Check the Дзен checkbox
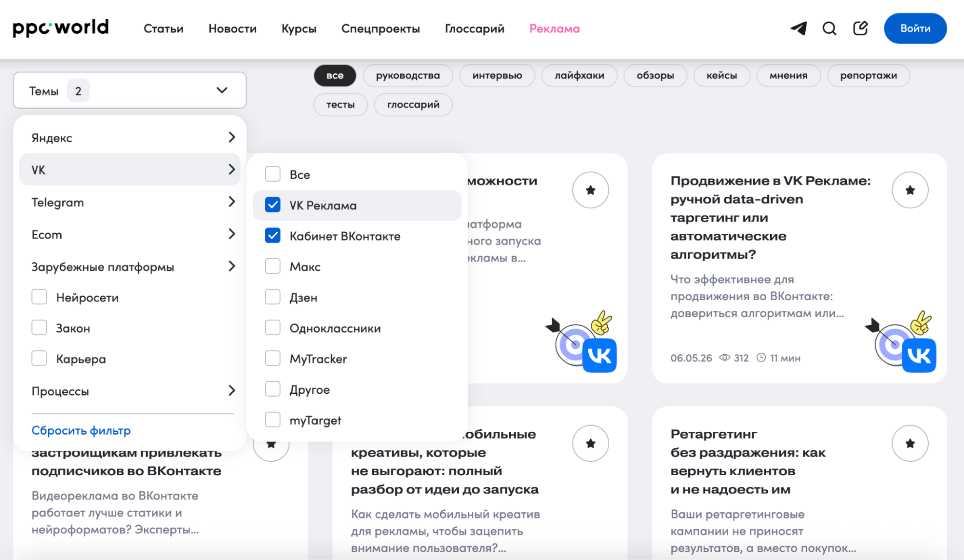964x560 pixels. [272, 297]
